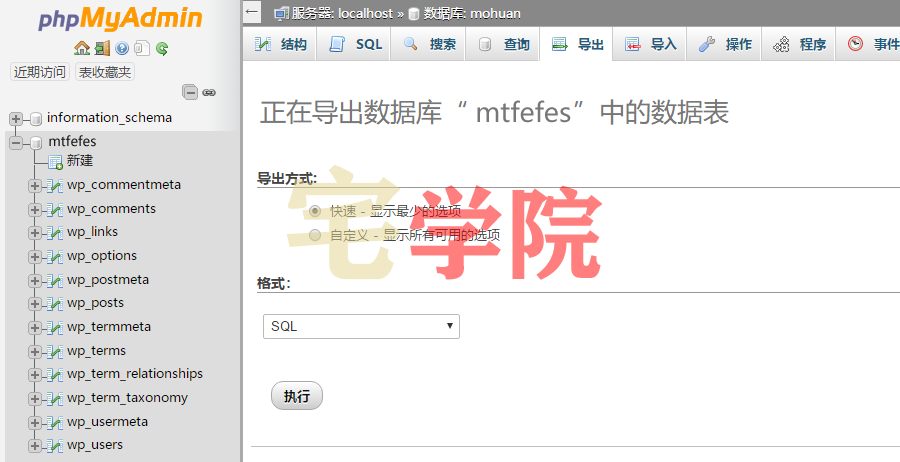Click the 服务器: localhost breadcrumb link
The height and width of the screenshot is (462, 900).
point(342,14)
